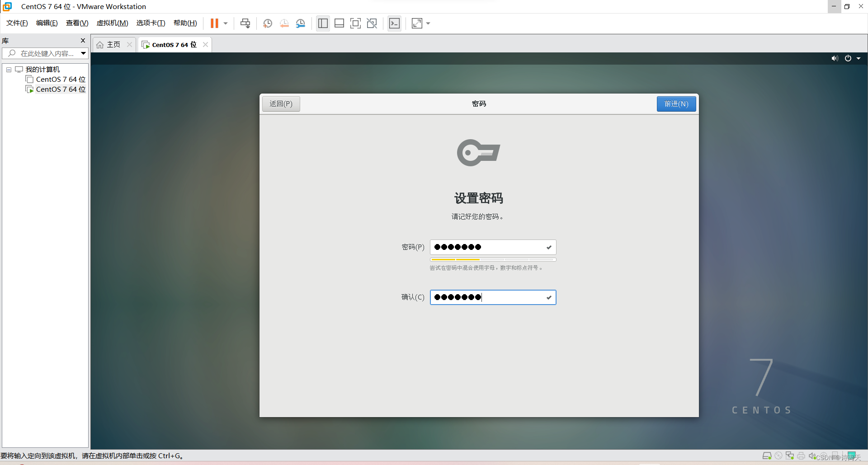868x465 pixels.
Task: Click the 返回(P) button
Action: click(281, 104)
